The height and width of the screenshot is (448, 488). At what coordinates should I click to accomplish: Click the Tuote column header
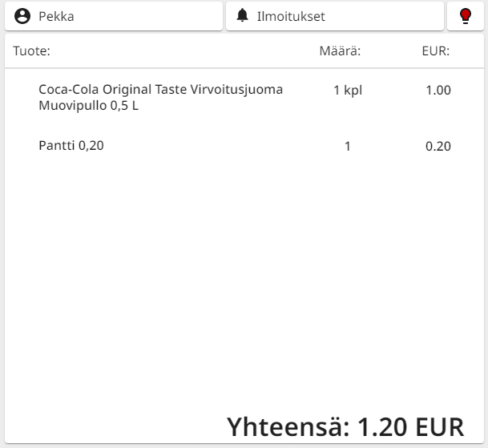[32, 52]
